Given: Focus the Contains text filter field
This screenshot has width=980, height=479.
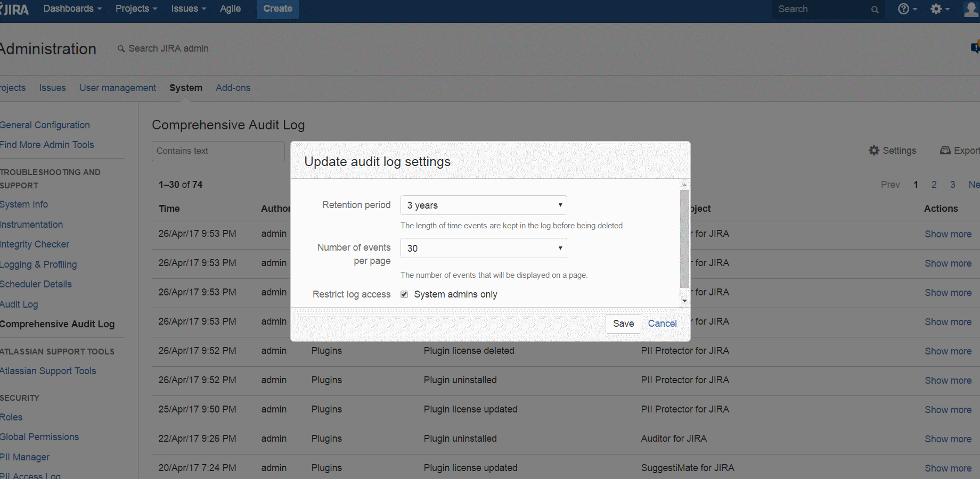Looking at the screenshot, I should tap(218, 151).
